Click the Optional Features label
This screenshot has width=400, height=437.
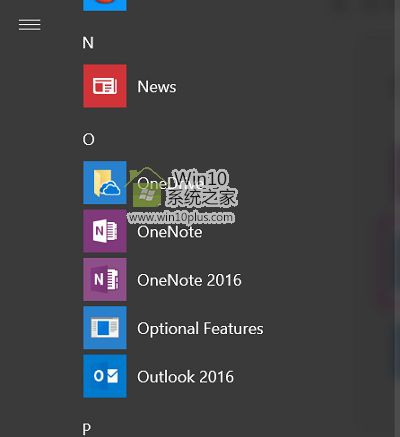coord(200,329)
